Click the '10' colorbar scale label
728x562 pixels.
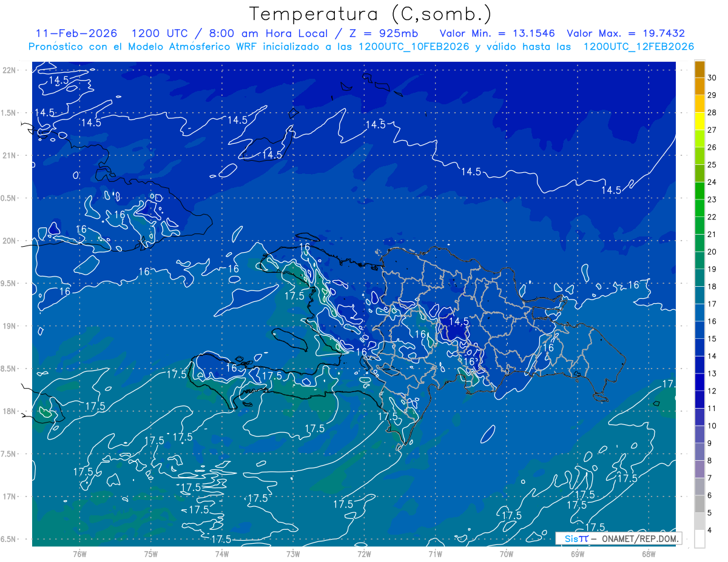point(712,426)
